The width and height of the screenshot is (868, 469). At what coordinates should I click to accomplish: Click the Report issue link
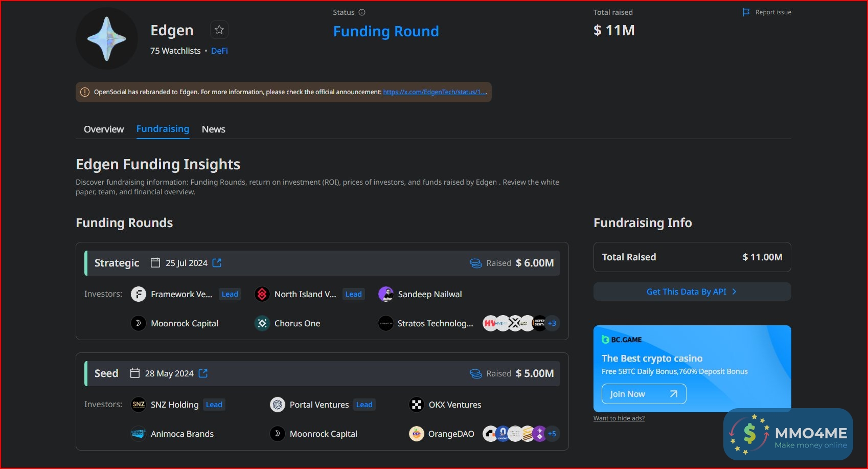[x=773, y=12]
